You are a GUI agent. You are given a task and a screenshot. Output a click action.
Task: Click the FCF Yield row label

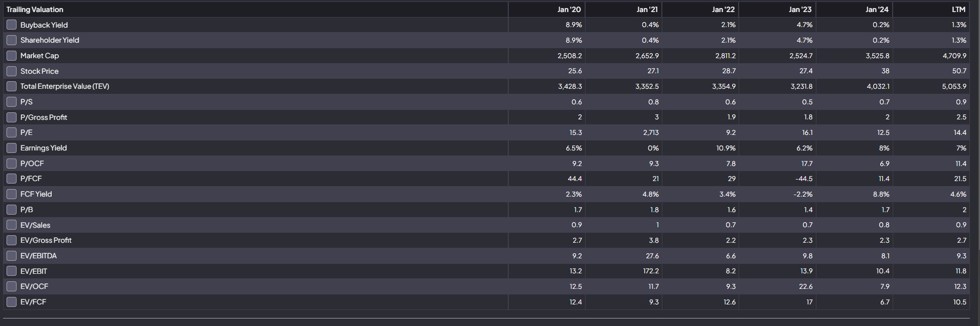[36, 194]
